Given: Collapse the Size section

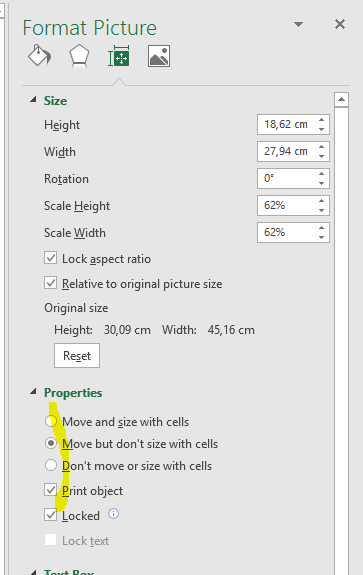Looking at the screenshot, I should click(x=33, y=100).
